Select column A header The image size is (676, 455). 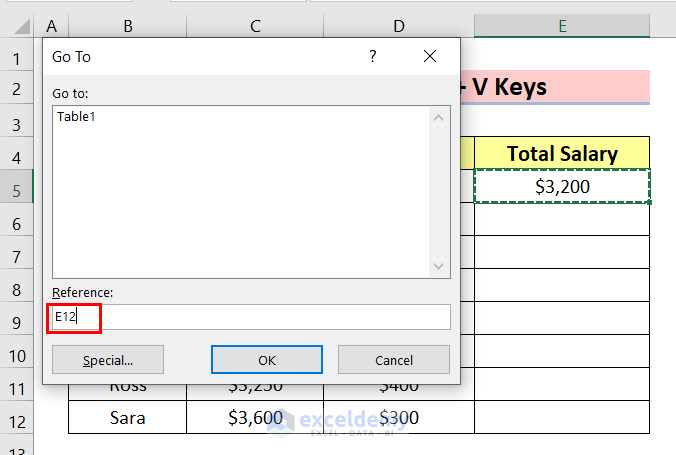tap(51, 26)
